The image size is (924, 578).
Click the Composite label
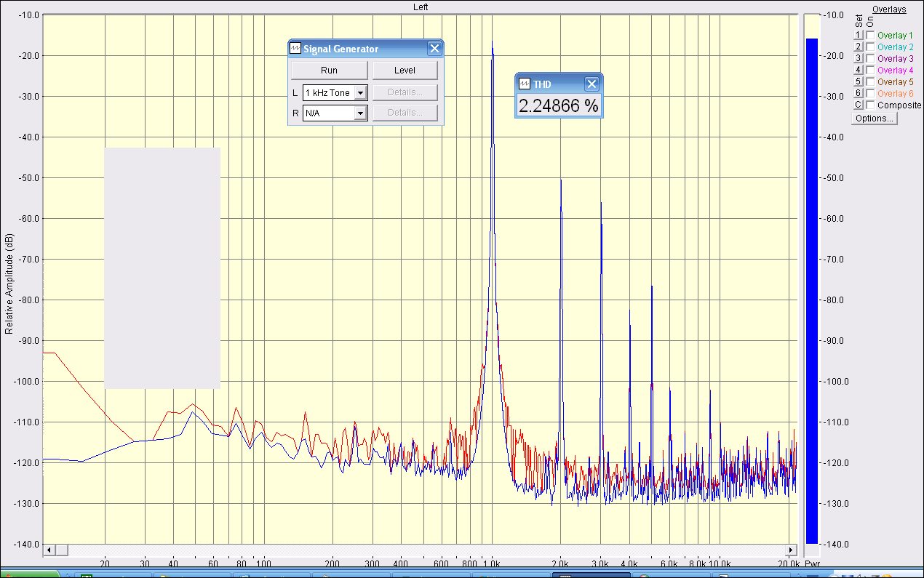899,105
